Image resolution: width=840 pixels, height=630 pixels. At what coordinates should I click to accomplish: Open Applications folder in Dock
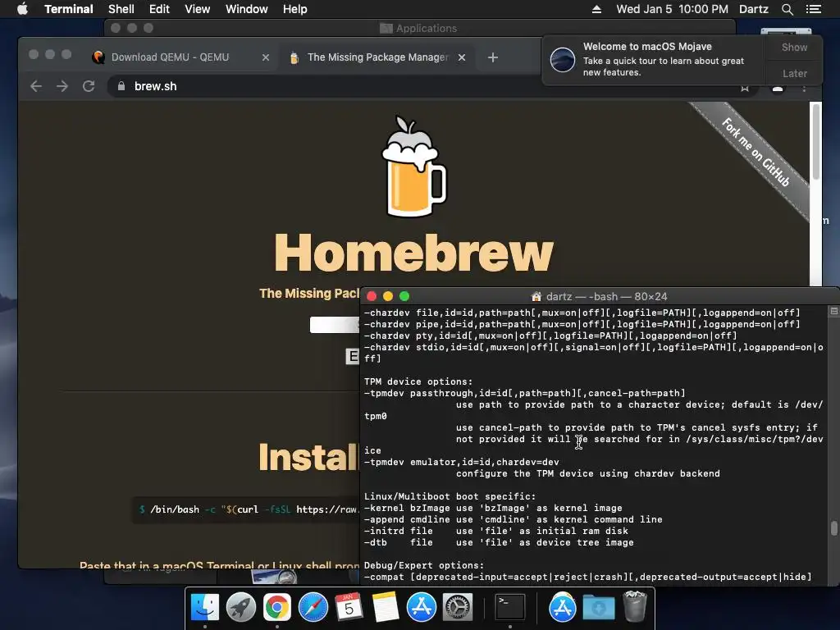point(563,608)
